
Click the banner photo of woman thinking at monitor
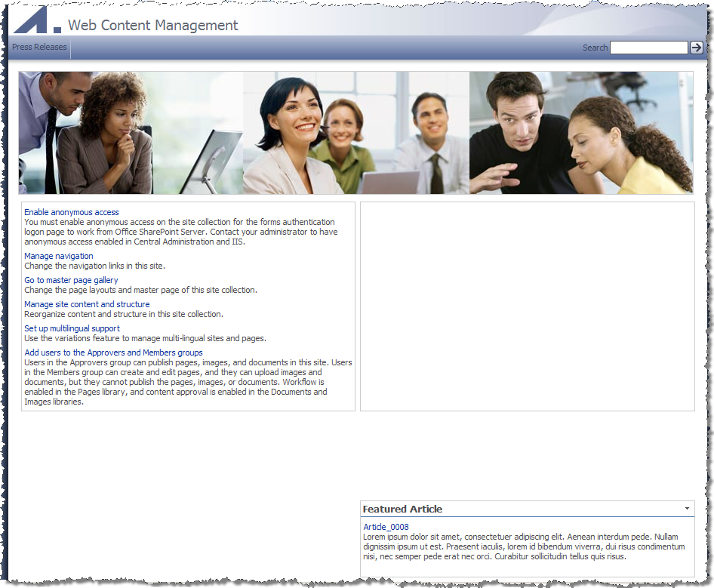point(131,133)
